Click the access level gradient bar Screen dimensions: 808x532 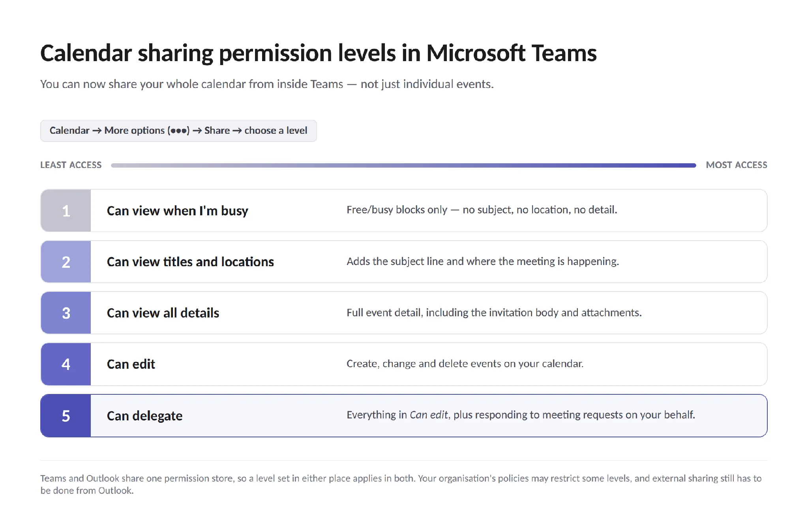[403, 165]
